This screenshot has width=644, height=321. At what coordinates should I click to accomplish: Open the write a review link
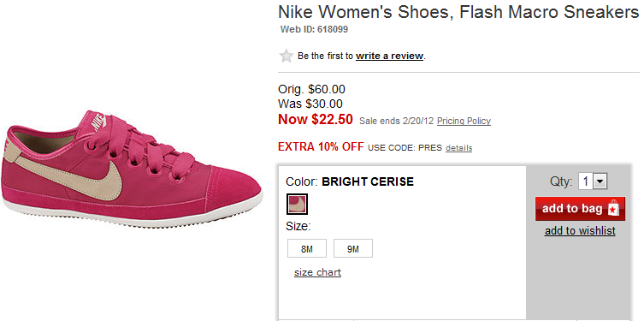tap(389, 56)
